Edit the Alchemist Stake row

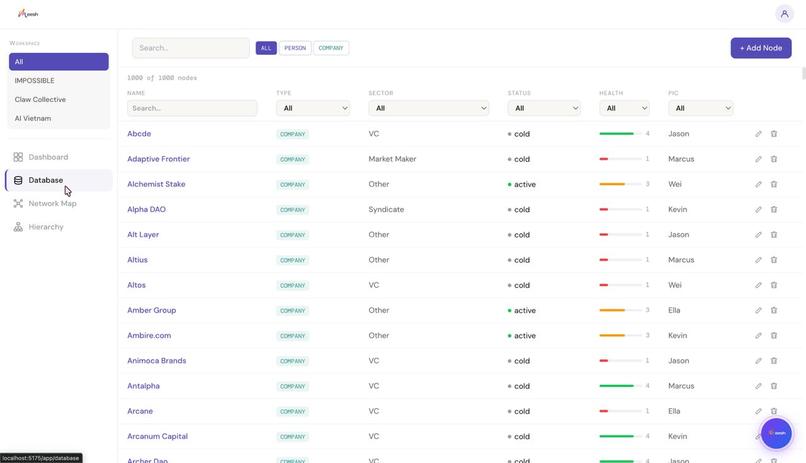click(758, 184)
